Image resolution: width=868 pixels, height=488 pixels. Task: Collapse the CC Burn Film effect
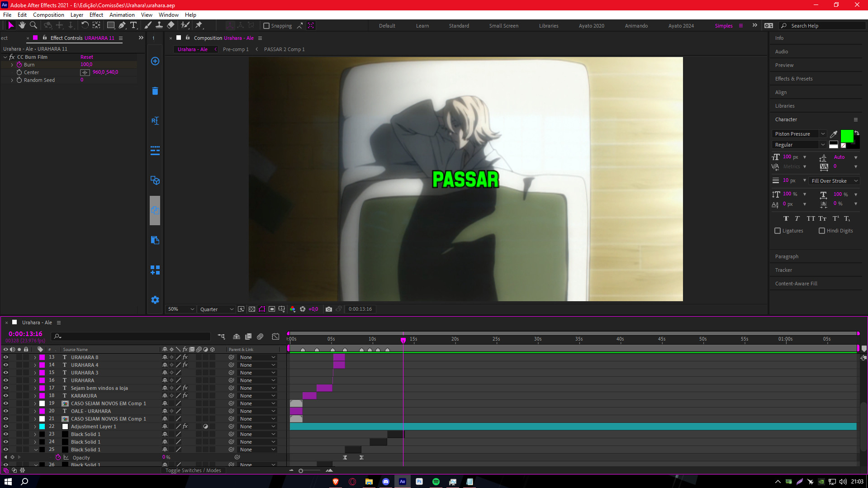5,57
